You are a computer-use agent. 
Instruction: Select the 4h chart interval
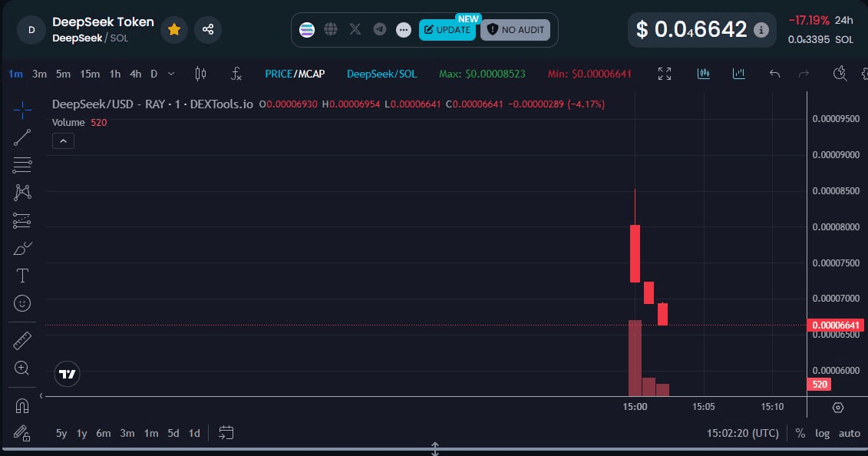136,74
